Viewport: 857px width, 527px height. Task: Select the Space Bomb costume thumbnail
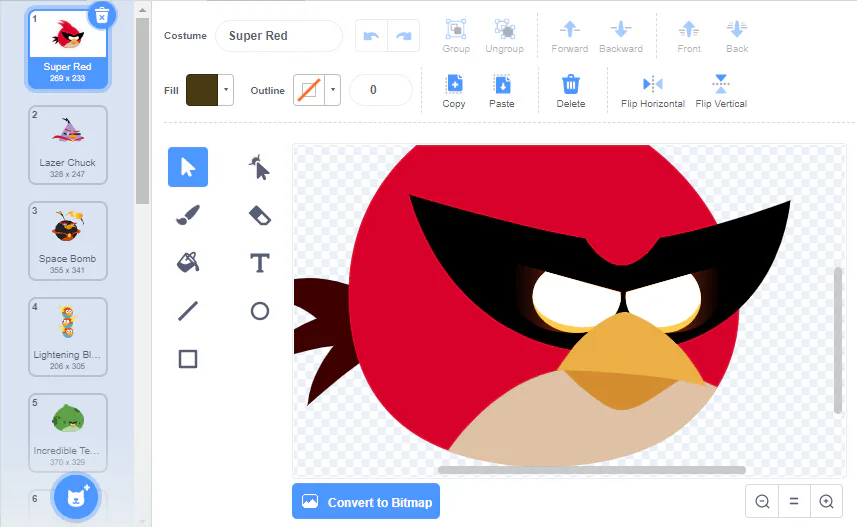tap(68, 241)
